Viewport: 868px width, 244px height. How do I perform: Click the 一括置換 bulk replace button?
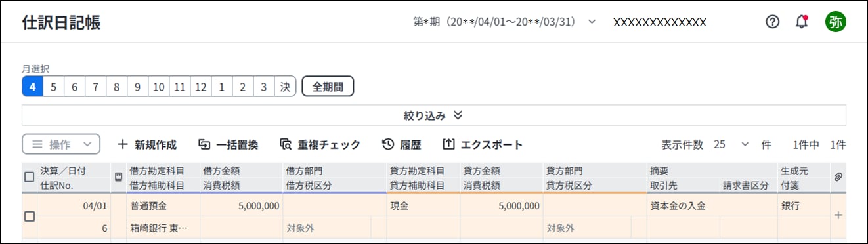pyautogui.click(x=228, y=144)
